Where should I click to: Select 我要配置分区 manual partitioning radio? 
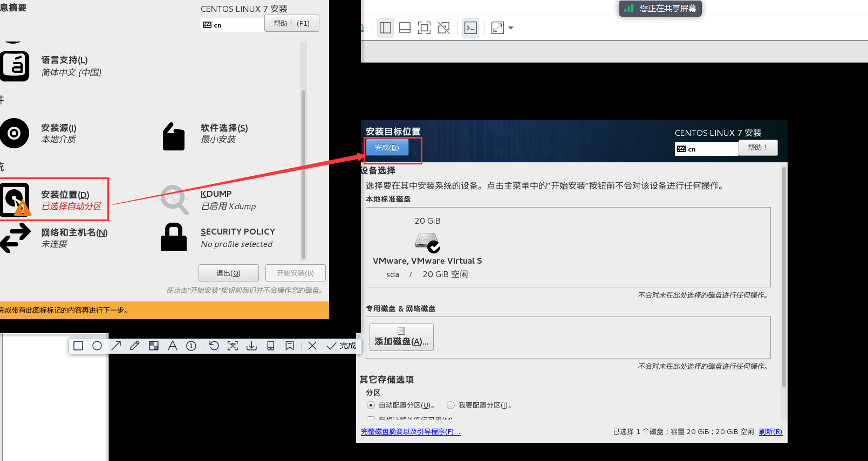click(450, 405)
